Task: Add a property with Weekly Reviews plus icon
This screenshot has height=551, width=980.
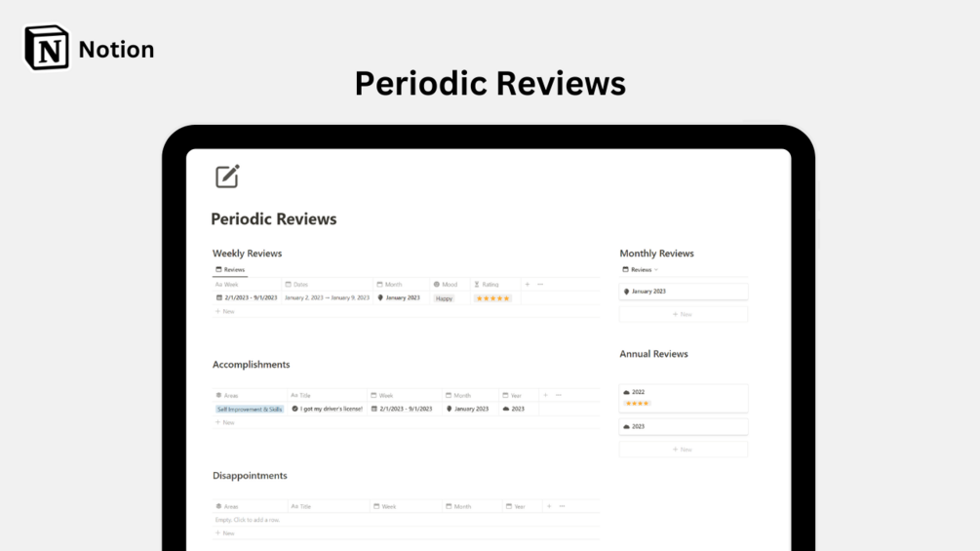Action: [528, 284]
